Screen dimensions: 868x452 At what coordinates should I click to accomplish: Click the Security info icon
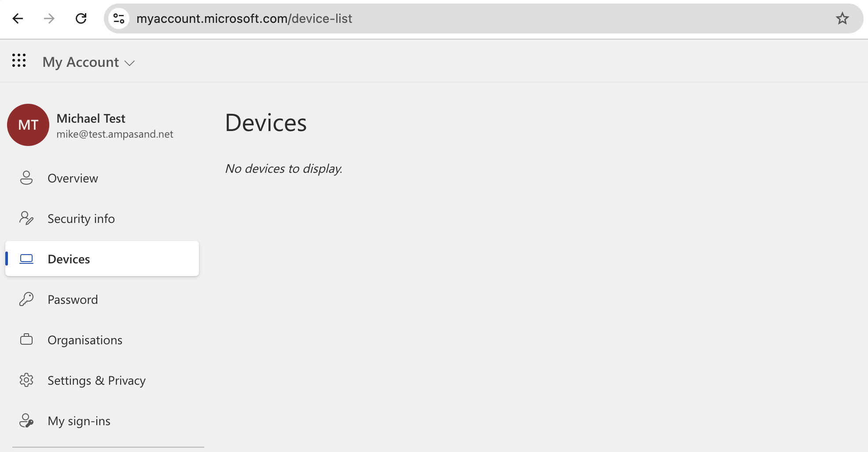click(x=26, y=218)
